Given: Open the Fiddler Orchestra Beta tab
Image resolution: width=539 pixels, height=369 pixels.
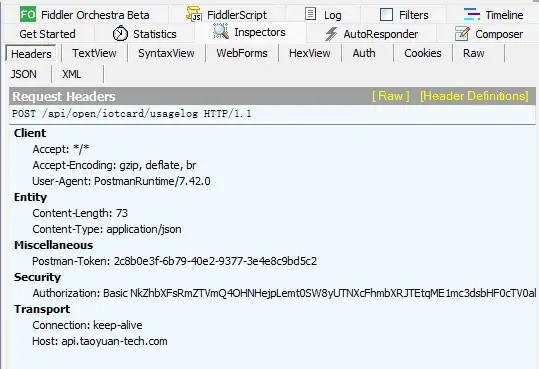Looking at the screenshot, I should click(85, 15).
